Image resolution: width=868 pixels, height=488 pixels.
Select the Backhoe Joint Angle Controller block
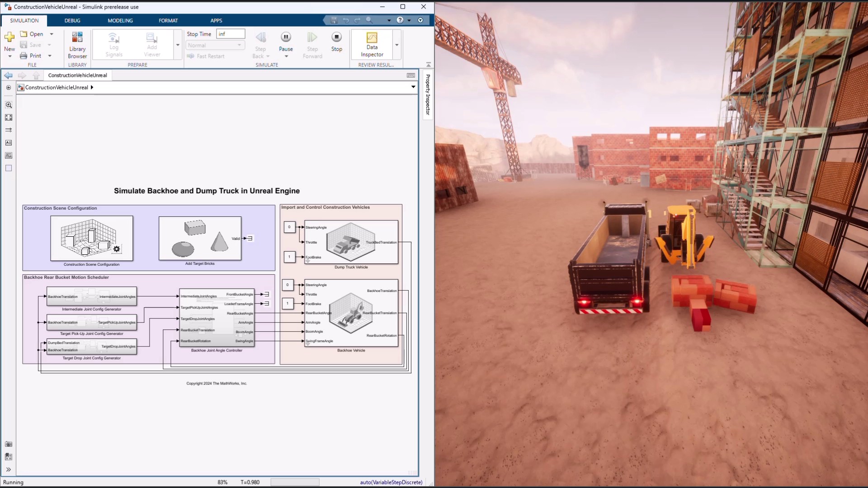(217, 318)
